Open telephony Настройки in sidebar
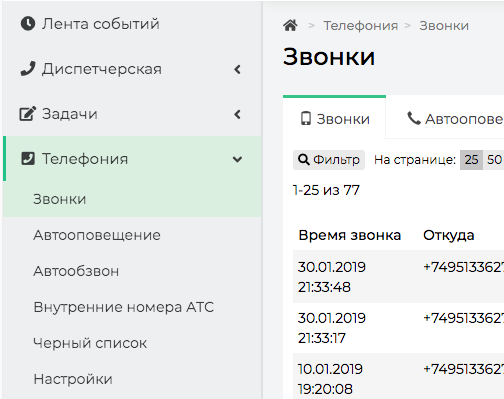Viewport: 504px width, 399px height. click(x=73, y=379)
